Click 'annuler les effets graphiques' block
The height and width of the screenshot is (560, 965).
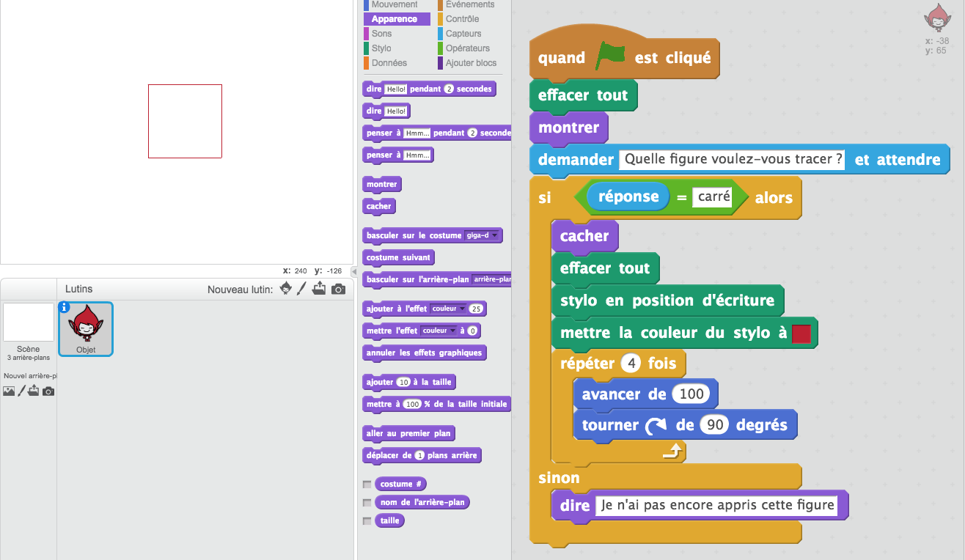point(425,353)
